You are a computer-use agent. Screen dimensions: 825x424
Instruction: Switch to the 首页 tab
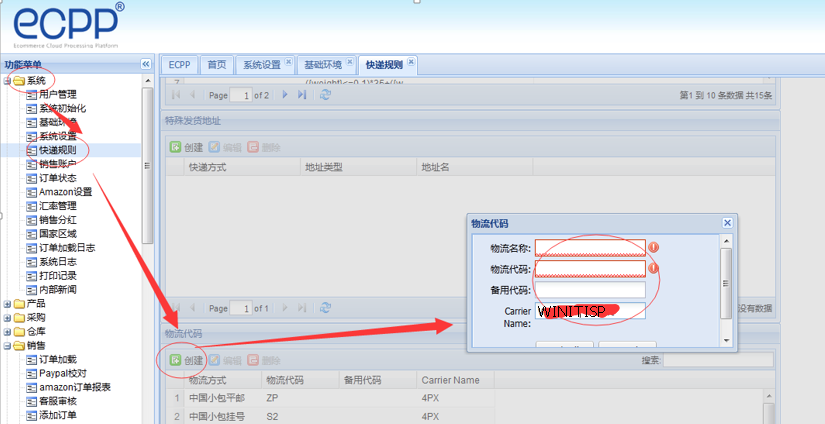tap(216, 65)
